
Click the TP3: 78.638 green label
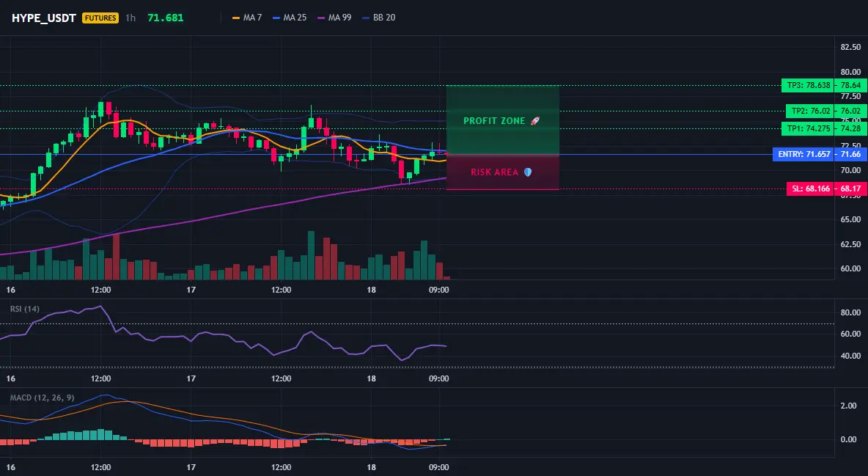click(809, 85)
